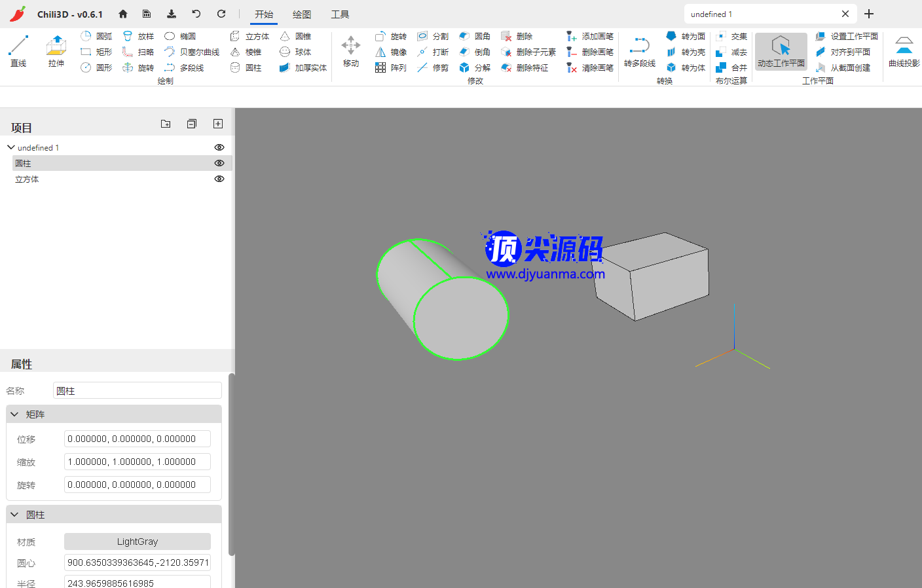Click the 曲线投影 curve projection icon
922x588 pixels.
904,51
